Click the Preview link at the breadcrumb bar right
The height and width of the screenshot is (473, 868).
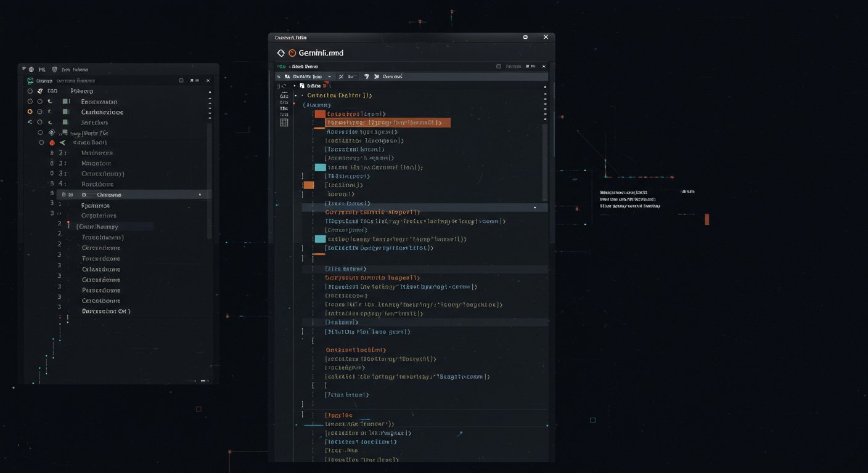[513, 66]
